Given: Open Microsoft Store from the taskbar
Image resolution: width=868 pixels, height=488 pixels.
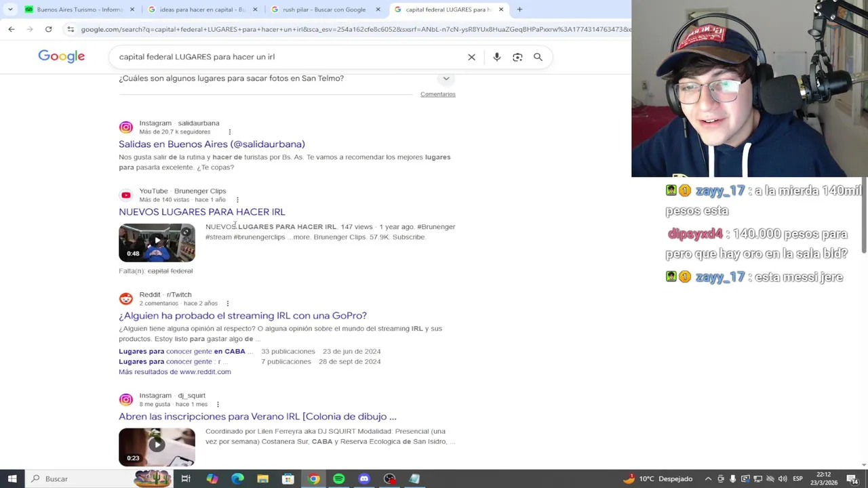Looking at the screenshot, I should [288, 479].
